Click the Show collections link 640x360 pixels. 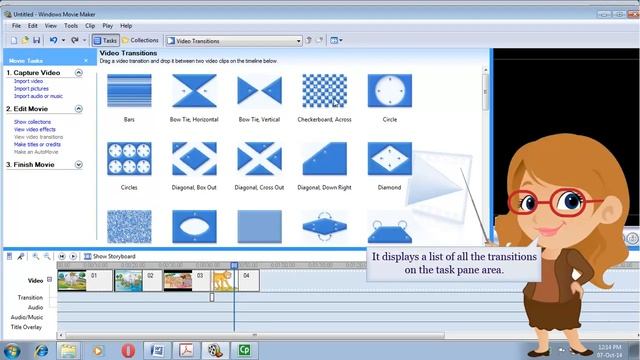tap(32, 122)
